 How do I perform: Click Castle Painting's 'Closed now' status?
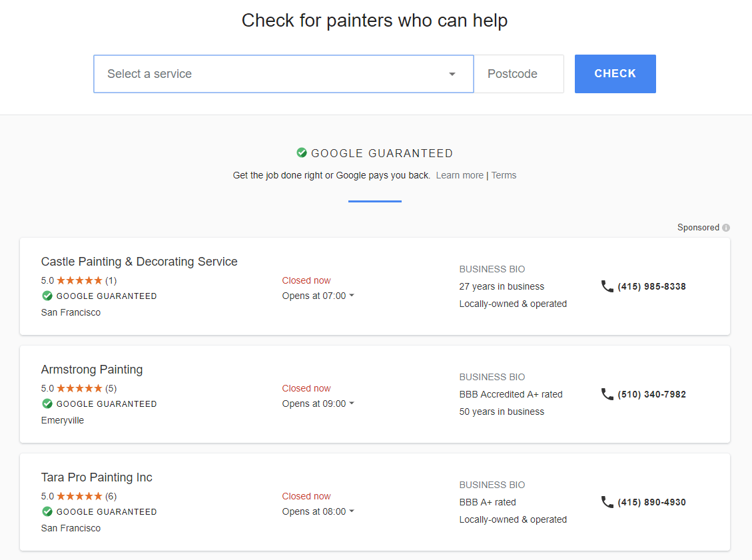pyautogui.click(x=306, y=280)
